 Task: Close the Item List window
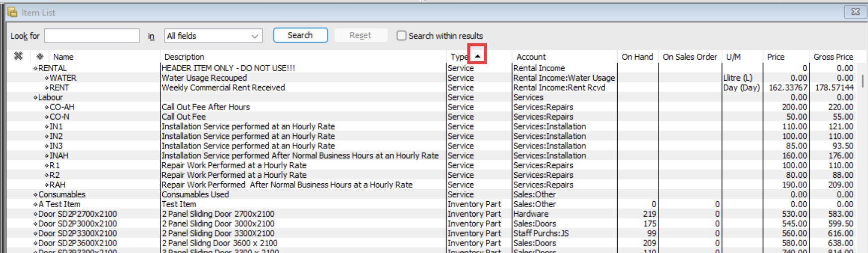tap(856, 11)
